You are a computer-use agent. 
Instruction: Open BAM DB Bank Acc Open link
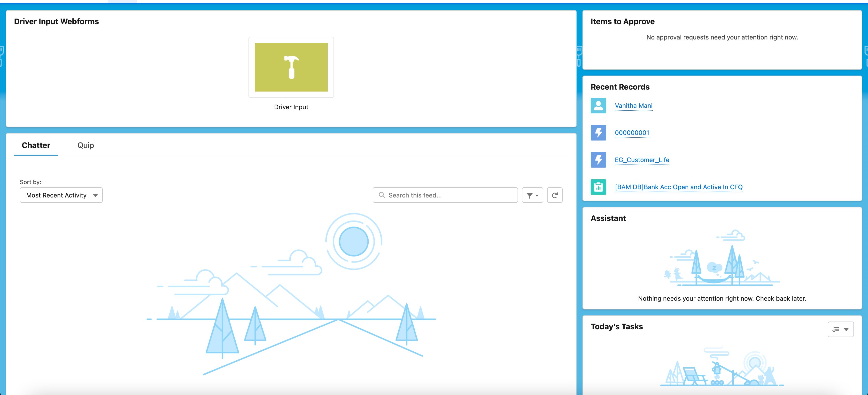tap(678, 187)
